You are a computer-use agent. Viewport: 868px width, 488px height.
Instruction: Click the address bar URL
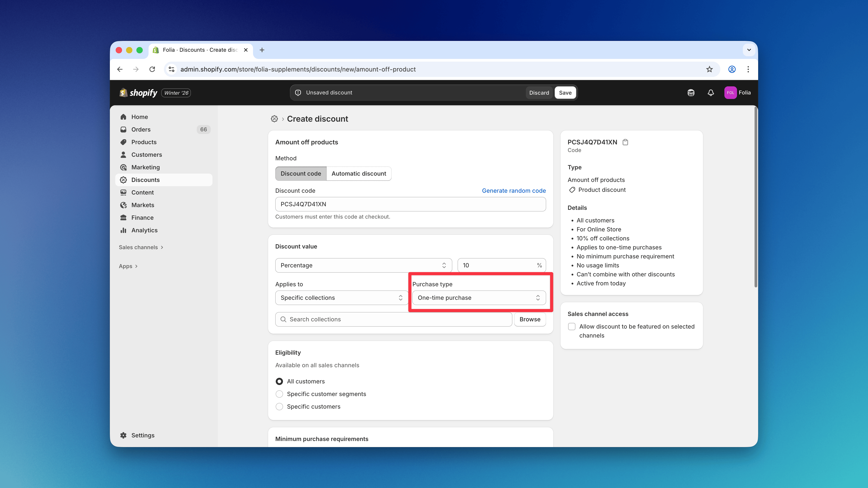coord(298,69)
